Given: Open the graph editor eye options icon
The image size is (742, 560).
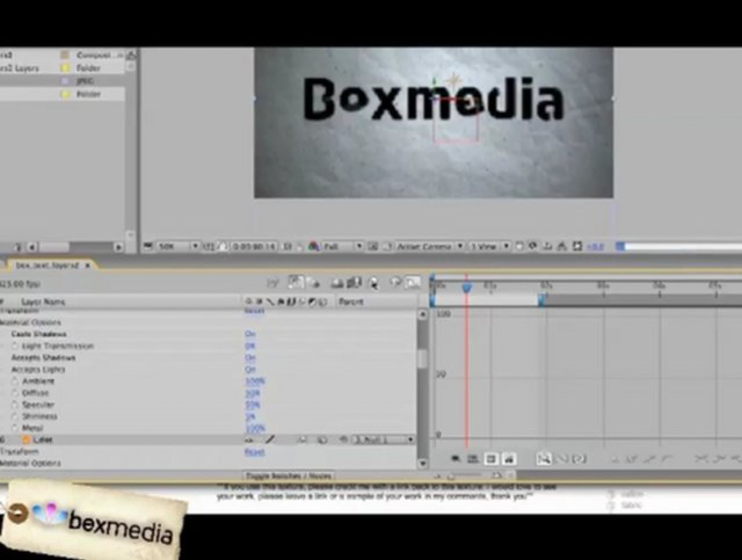Looking at the screenshot, I should click(455, 459).
